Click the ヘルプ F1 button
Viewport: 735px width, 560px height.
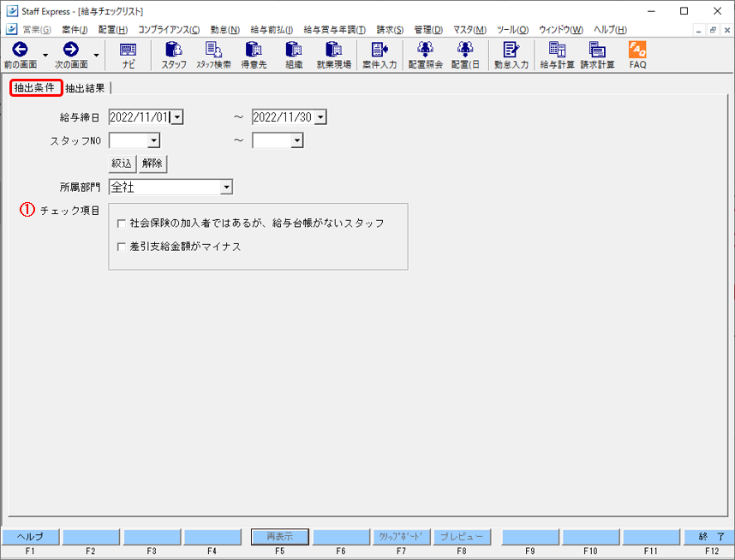(x=31, y=537)
